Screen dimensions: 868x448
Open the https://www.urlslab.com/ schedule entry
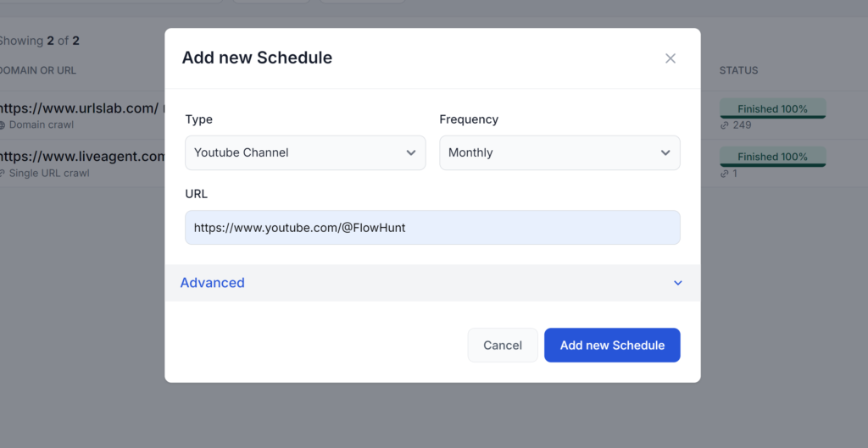pyautogui.click(x=79, y=108)
